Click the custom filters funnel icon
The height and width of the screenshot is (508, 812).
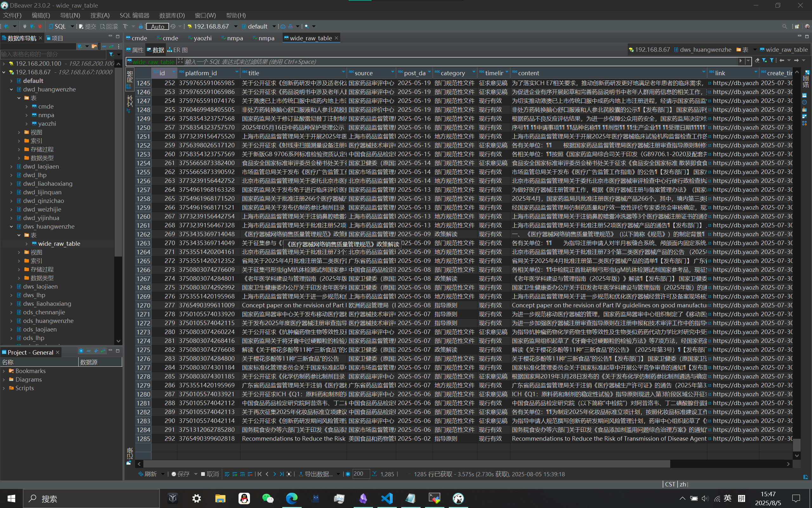(x=772, y=60)
